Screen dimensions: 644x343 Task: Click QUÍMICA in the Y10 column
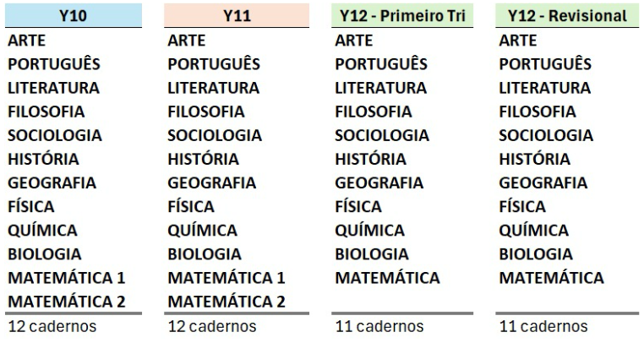click(42, 230)
